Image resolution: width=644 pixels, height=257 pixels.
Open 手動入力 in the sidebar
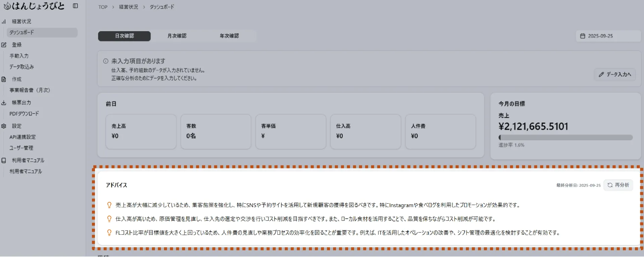point(19,56)
